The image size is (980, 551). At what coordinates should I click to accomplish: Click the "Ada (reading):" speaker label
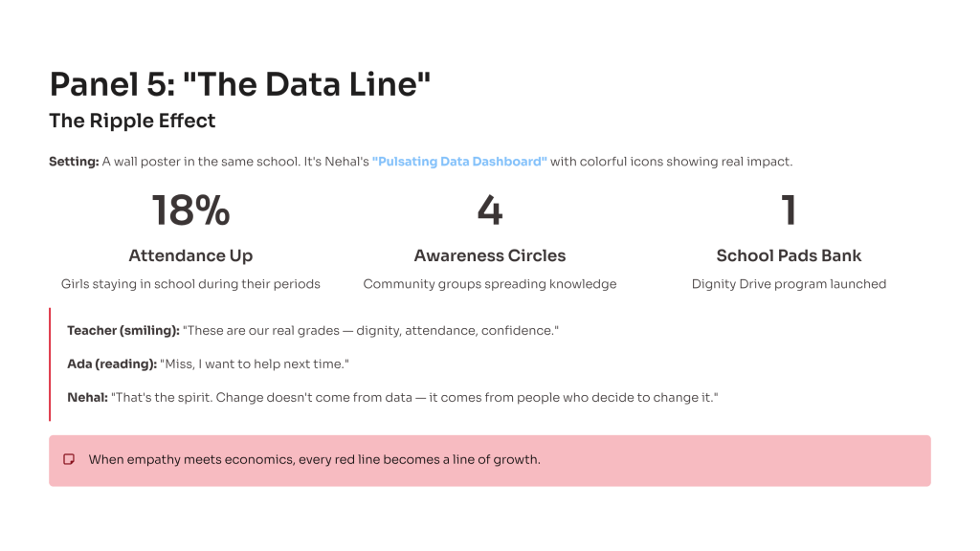click(x=110, y=364)
